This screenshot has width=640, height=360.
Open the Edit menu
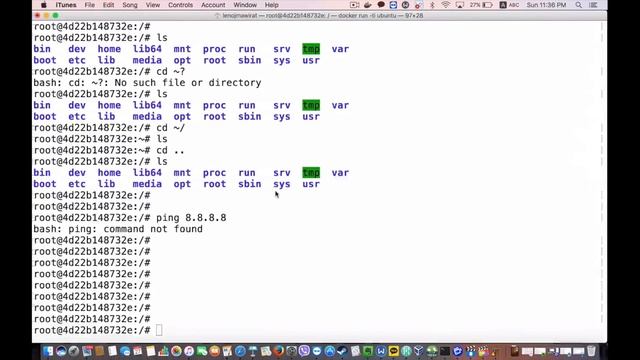click(x=108, y=5)
